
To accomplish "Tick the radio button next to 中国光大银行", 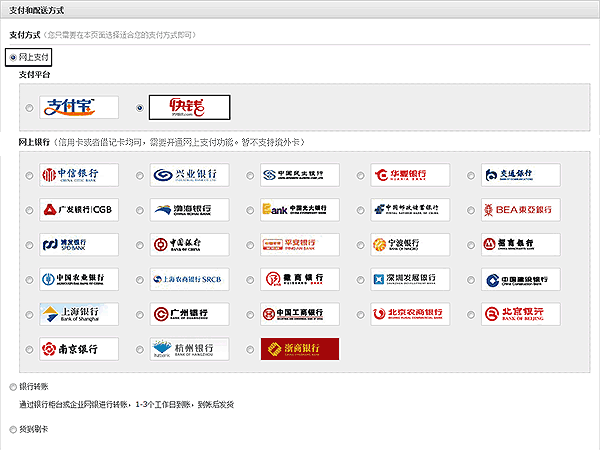I will tap(250, 210).
